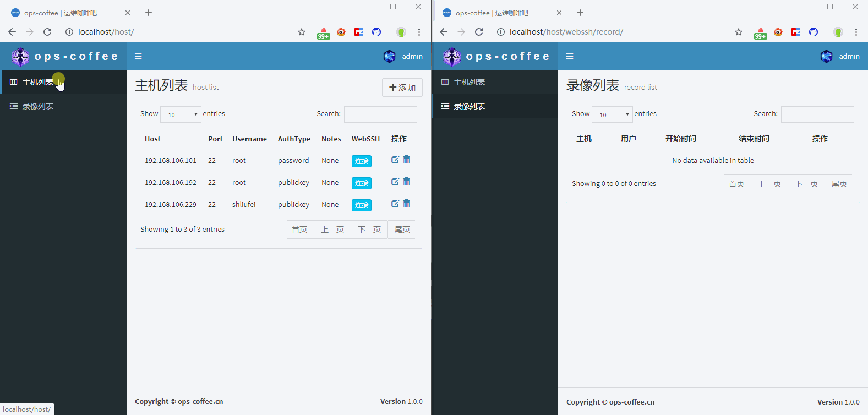
Task: Focus the Search field on host list
Action: 380,114
